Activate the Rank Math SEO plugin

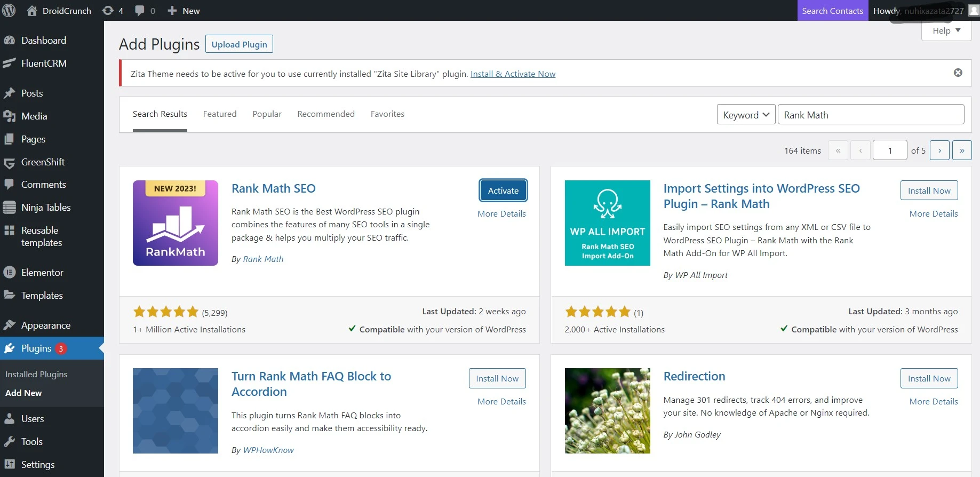[503, 190]
